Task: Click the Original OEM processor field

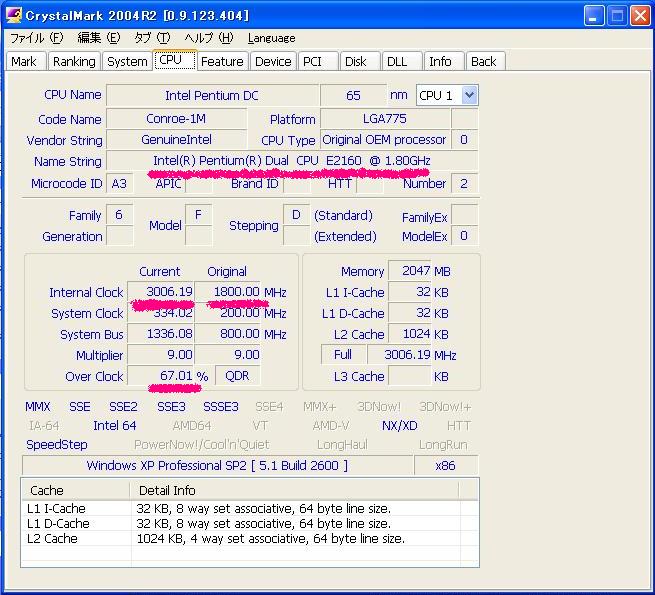Action: (x=385, y=140)
